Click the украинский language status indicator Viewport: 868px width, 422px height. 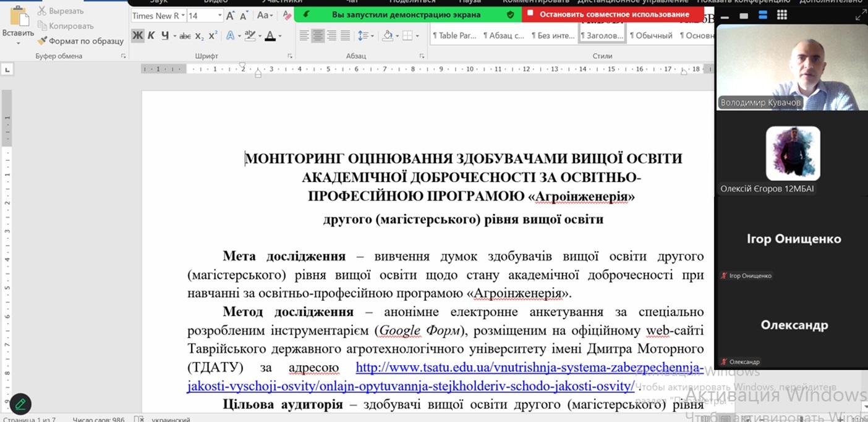tap(171, 419)
